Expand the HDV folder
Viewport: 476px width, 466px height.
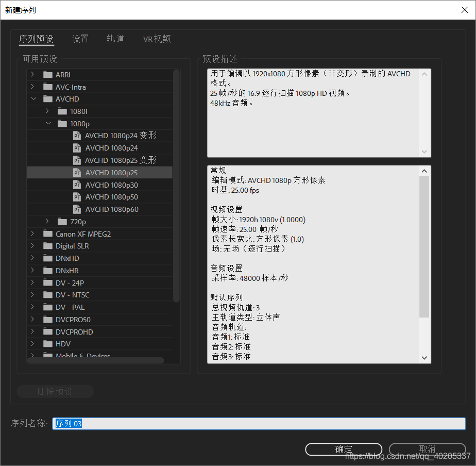tap(32, 344)
